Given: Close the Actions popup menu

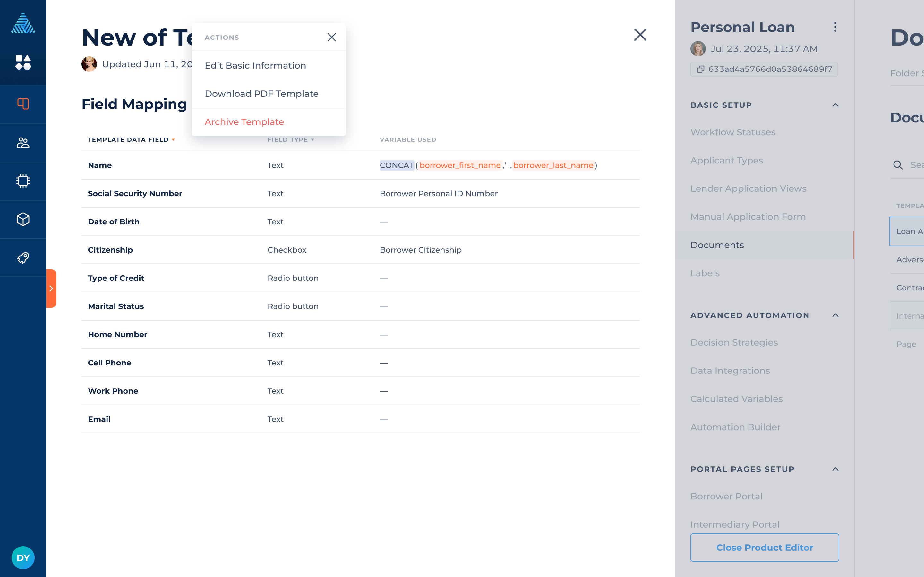Looking at the screenshot, I should (331, 37).
